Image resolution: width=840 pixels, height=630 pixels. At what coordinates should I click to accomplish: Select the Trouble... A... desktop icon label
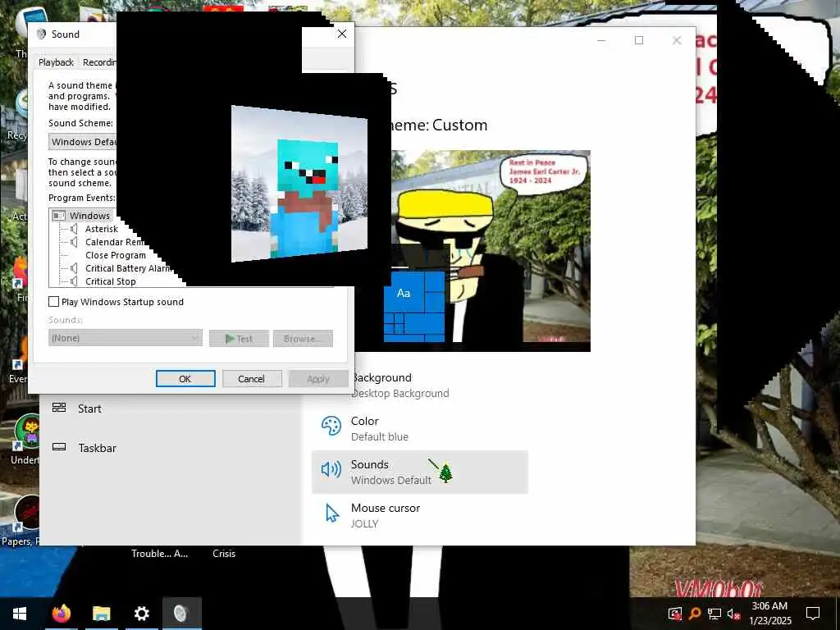[160, 554]
